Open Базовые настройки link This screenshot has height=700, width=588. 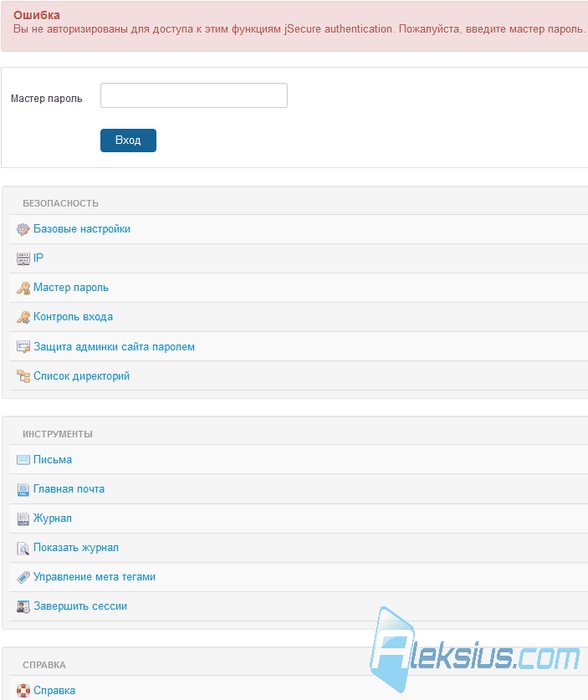pyautogui.click(x=82, y=229)
